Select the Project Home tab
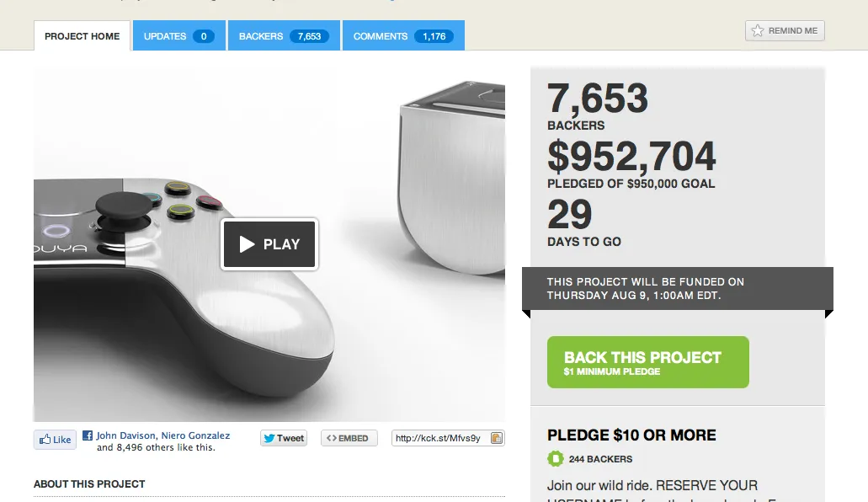The height and width of the screenshot is (502, 868). click(82, 36)
